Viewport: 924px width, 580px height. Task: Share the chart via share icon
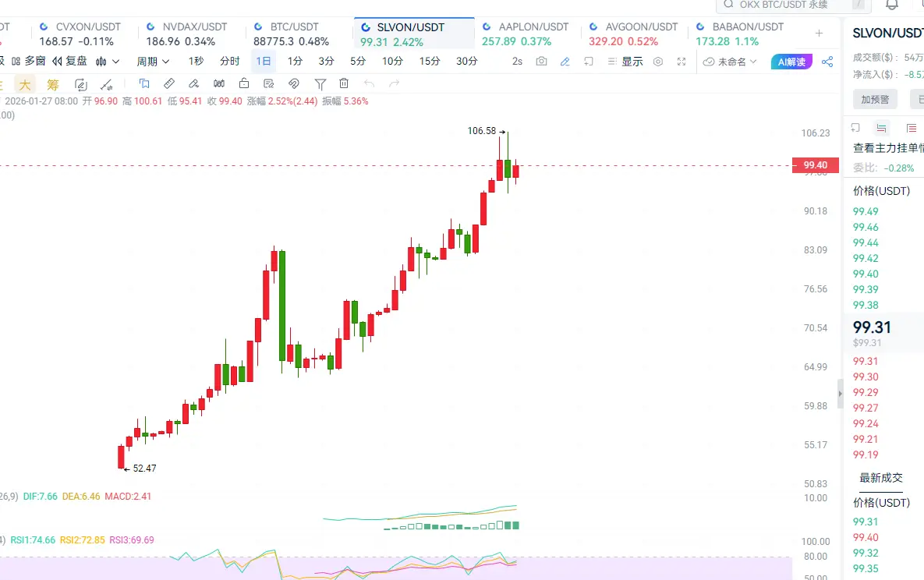click(x=827, y=62)
